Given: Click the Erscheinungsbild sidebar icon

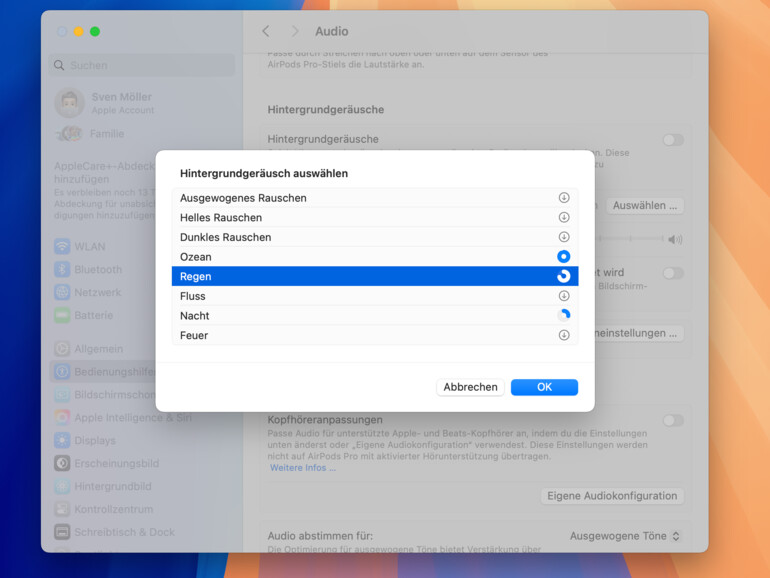Looking at the screenshot, I should (62, 463).
